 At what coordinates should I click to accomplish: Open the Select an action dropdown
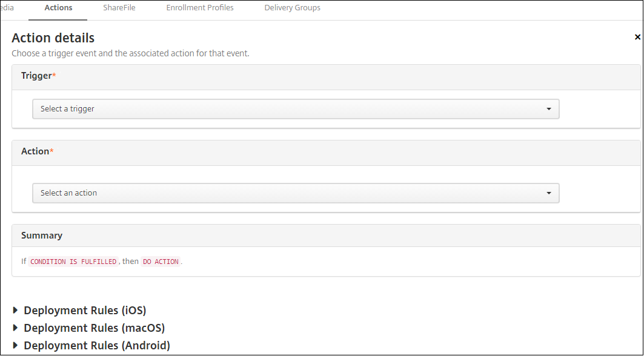(x=295, y=193)
